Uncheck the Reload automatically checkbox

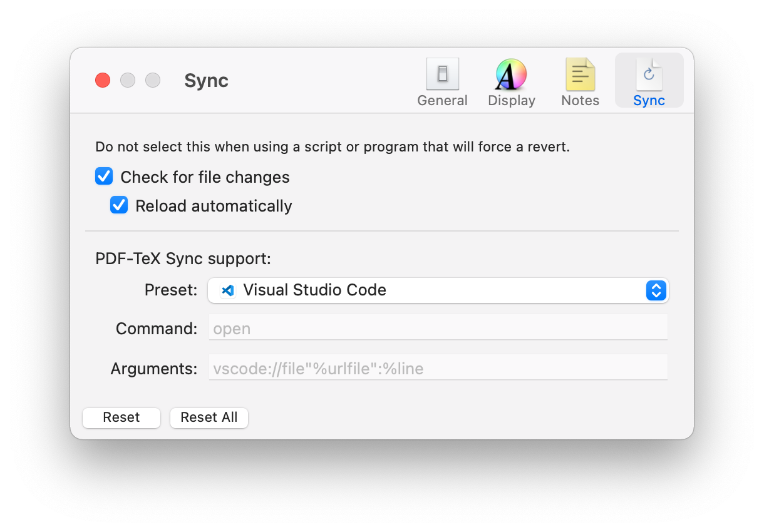point(119,205)
